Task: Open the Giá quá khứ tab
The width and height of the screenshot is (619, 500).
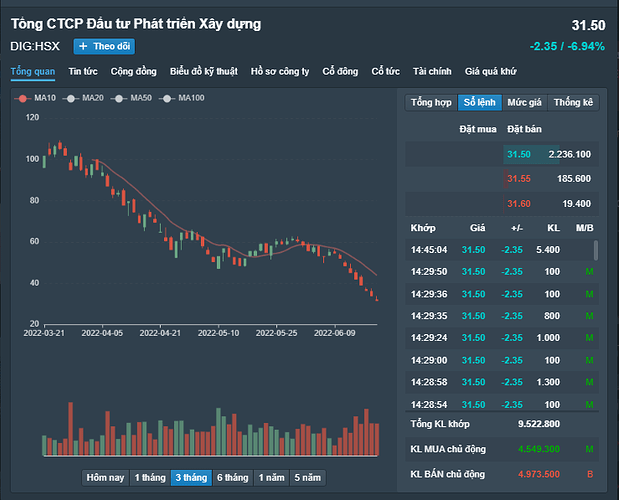Action: [x=490, y=71]
